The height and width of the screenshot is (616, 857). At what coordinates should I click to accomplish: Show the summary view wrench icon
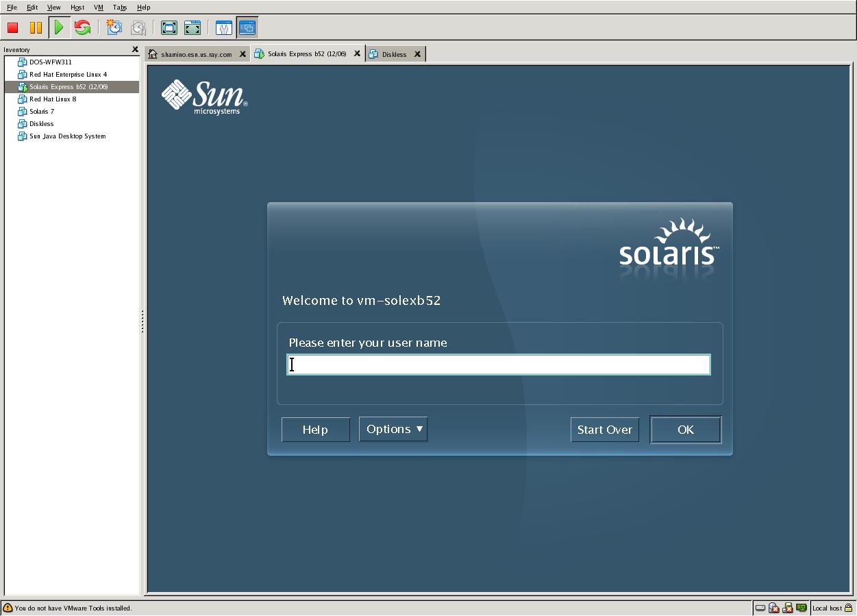224,27
